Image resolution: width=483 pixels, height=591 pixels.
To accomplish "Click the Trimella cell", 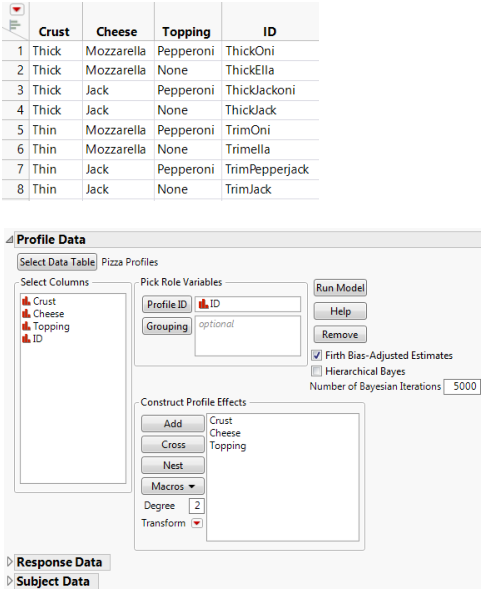I will [x=248, y=149].
